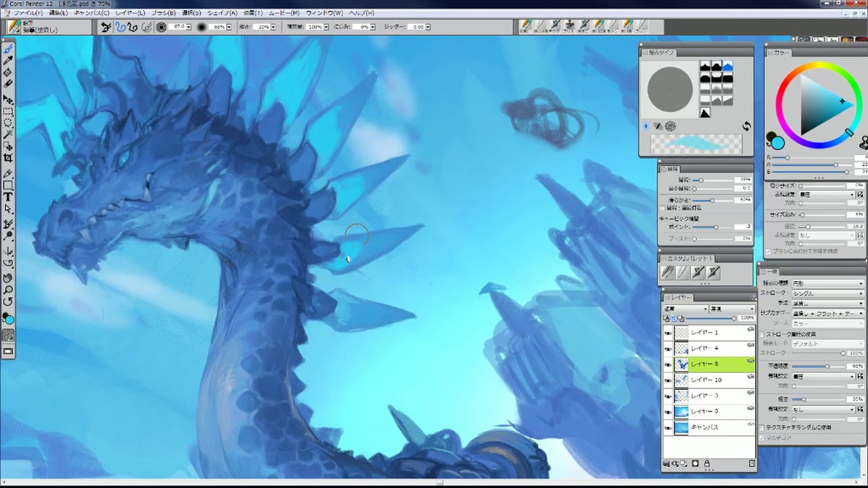This screenshot has height=488, width=868.
Task: Open the subcategory dropdown in general panel
Action: click(x=828, y=313)
